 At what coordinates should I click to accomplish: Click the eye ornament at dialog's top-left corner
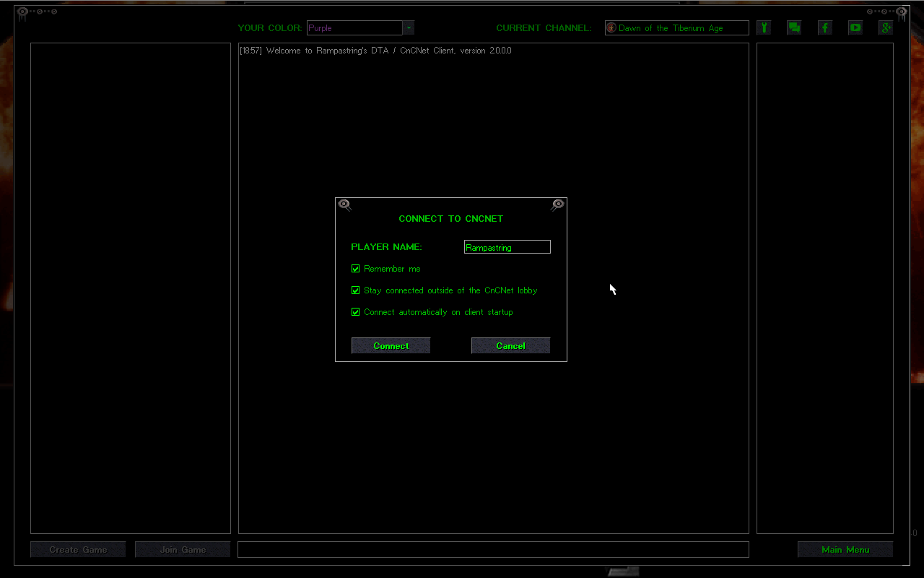344,205
